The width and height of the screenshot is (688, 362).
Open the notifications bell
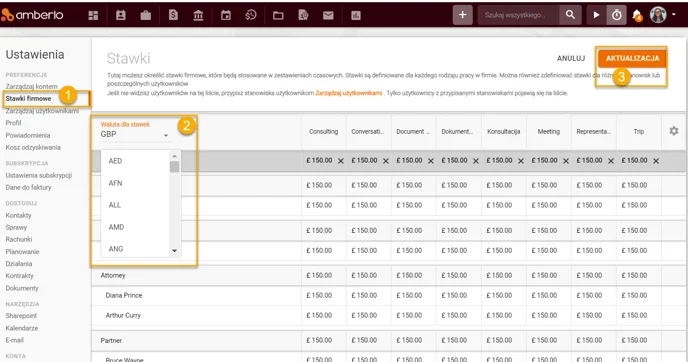pos(637,15)
